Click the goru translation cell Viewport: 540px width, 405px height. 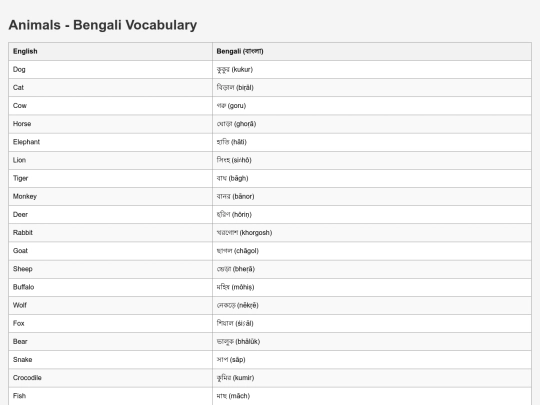pyautogui.click(x=372, y=106)
